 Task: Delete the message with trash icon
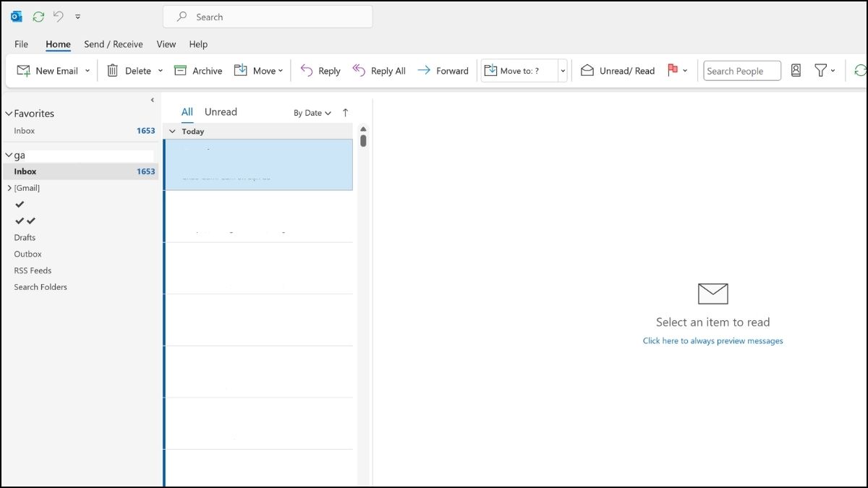coord(113,71)
